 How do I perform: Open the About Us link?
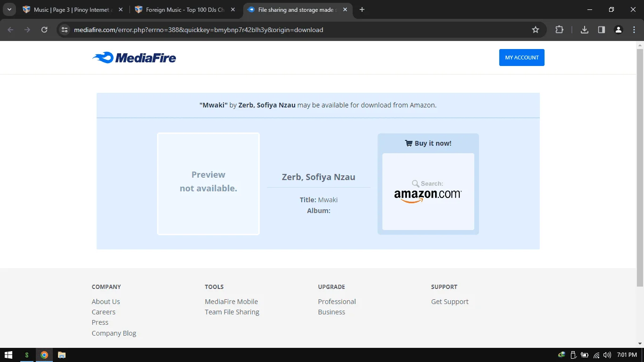tap(106, 302)
